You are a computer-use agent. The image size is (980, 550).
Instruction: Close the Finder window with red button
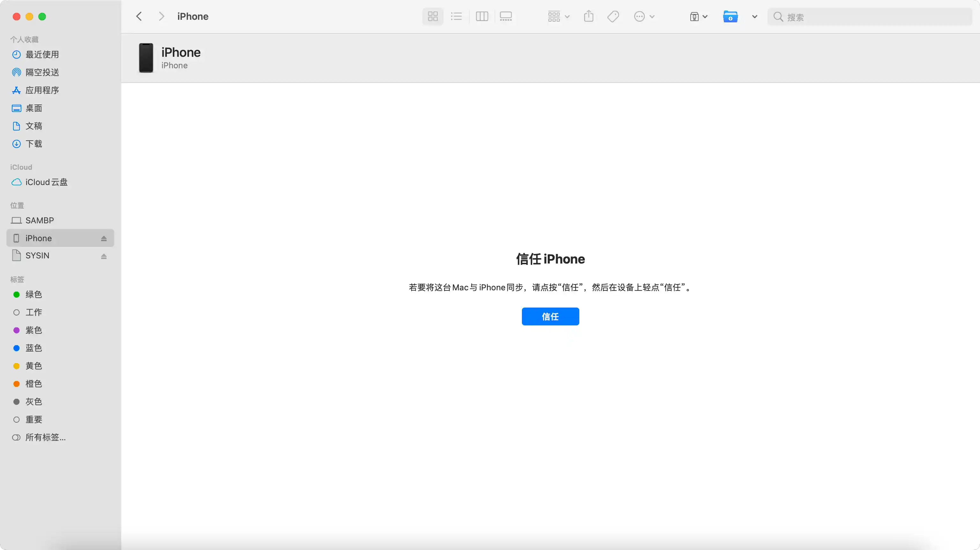[x=16, y=16]
